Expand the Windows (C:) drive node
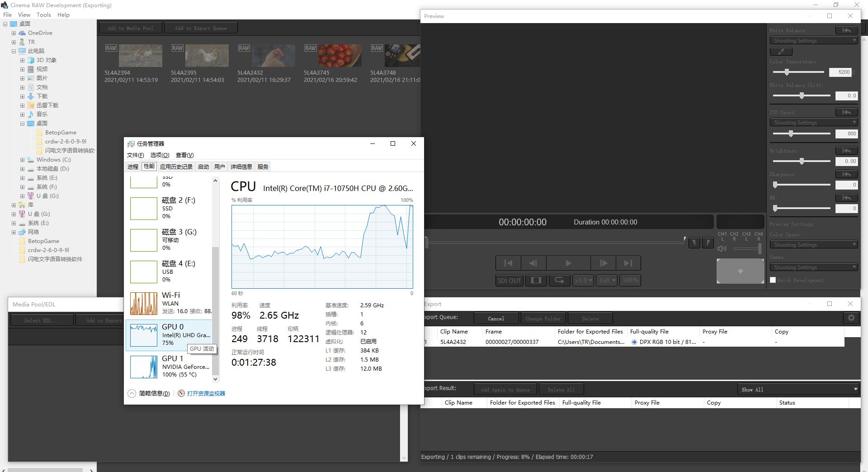 tap(22, 160)
